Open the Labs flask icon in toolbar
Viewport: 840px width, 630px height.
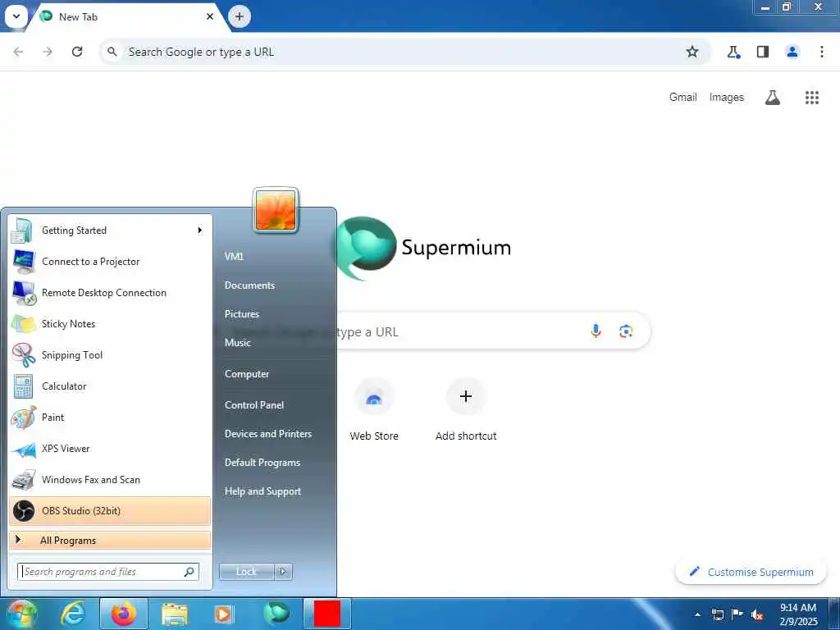pyautogui.click(x=733, y=52)
